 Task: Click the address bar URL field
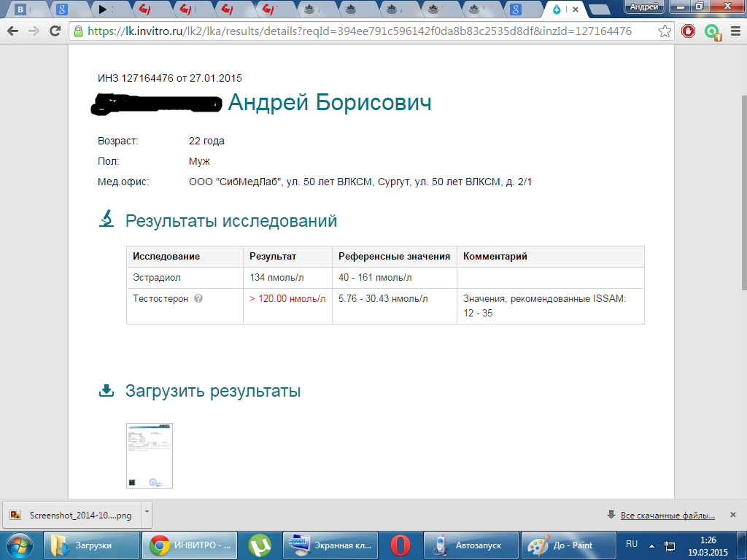click(x=365, y=31)
